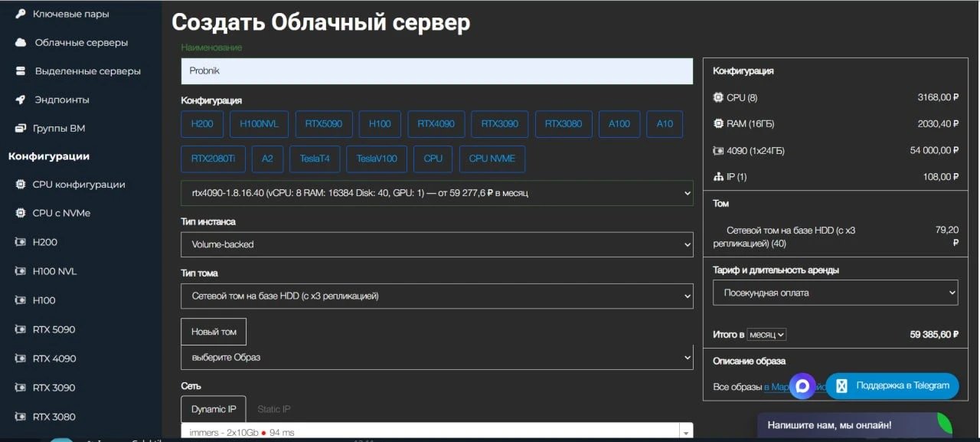Open the Тип тома HDD volume dropdown
This screenshot has height=442, width=980.
(437, 296)
